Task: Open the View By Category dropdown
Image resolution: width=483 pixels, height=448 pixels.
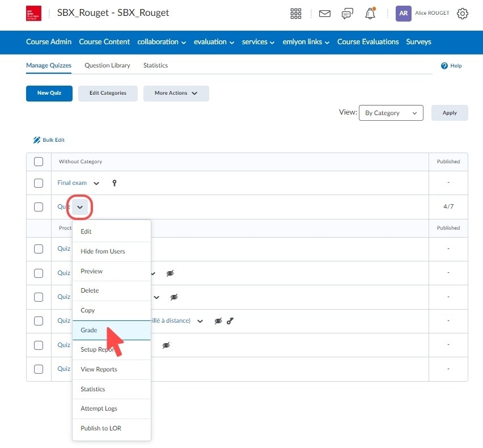Action: [x=391, y=113]
